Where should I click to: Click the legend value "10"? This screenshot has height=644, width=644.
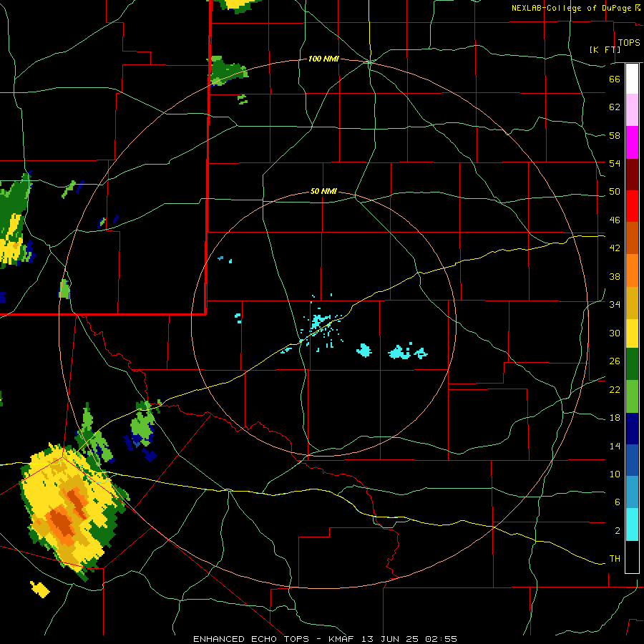coord(615,474)
